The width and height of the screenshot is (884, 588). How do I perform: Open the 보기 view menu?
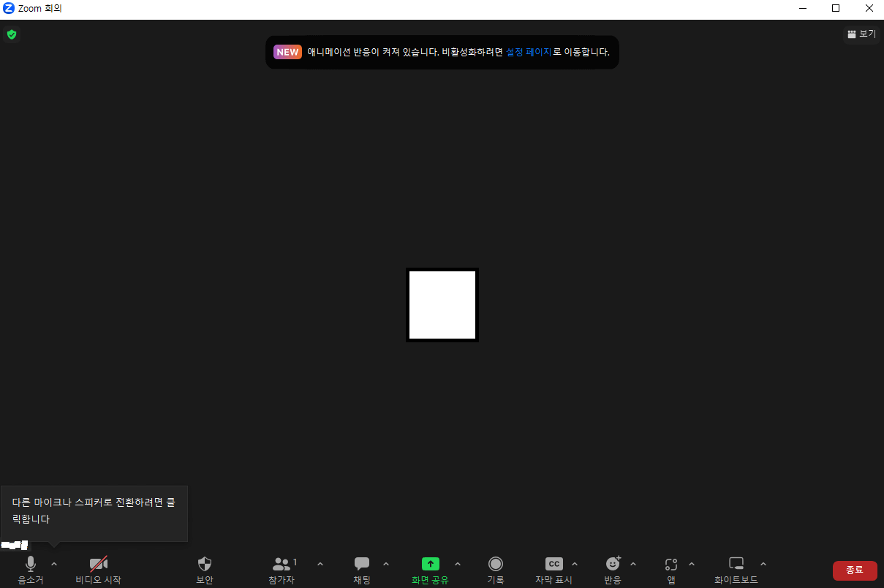(x=861, y=34)
